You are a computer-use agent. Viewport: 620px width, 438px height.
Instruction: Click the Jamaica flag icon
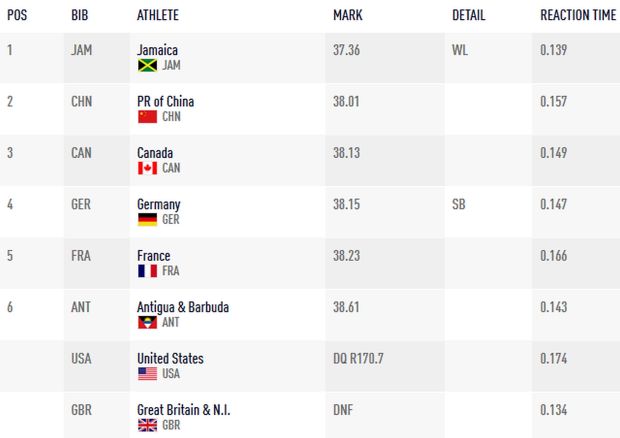[x=147, y=65]
